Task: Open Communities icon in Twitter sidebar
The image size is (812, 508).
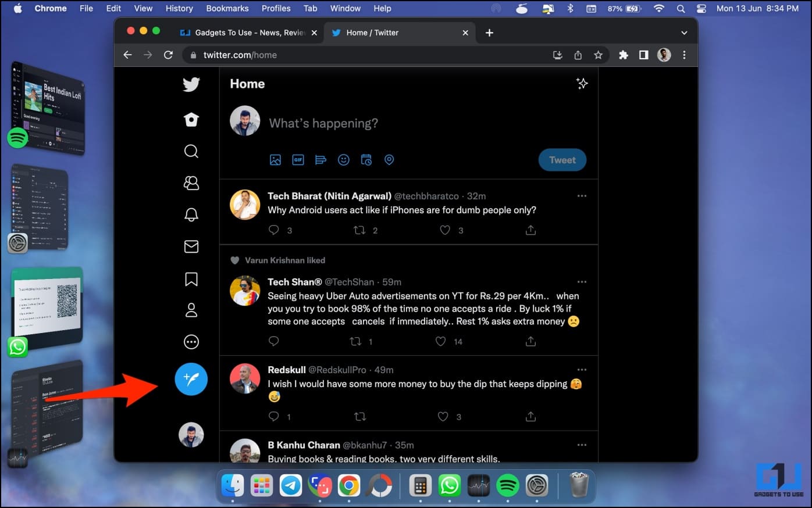Action: pos(191,183)
